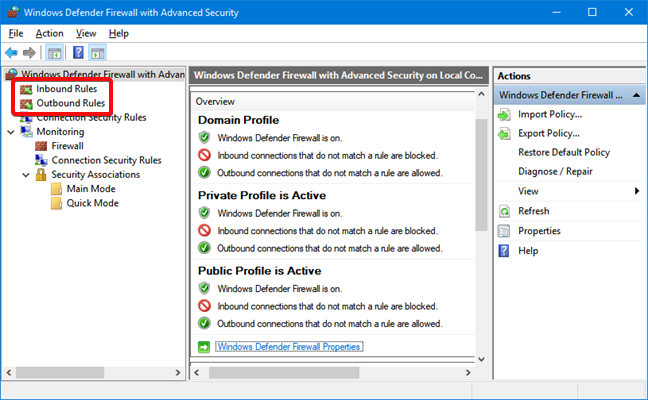Click the firewall app icon in title bar

(13, 12)
